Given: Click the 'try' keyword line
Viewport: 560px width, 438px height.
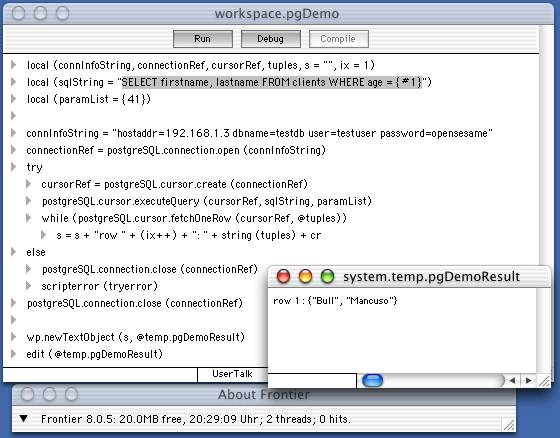Looking at the screenshot, I should click(x=34, y=167).
